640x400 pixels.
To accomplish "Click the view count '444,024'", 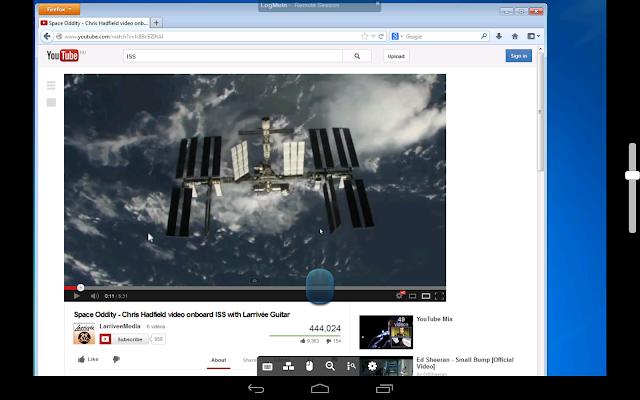I will point(325,329).
